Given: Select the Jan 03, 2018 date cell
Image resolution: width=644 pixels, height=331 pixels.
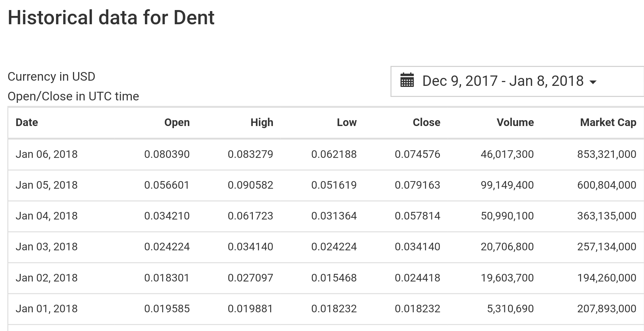Looking at the screenshot, I should (x=47, y=247).
